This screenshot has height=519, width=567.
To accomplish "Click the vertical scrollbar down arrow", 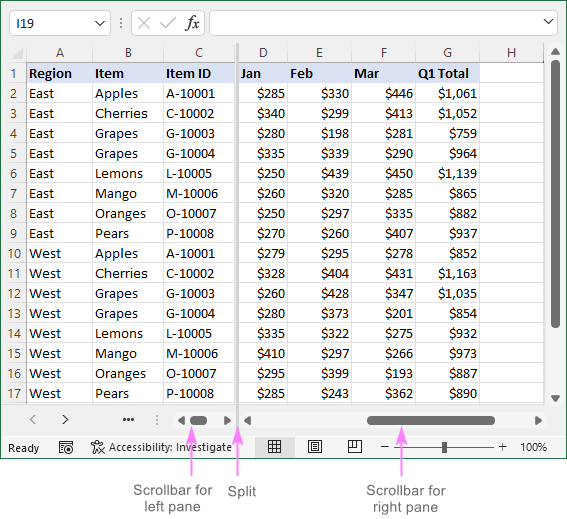I will [x=555, y=398].
